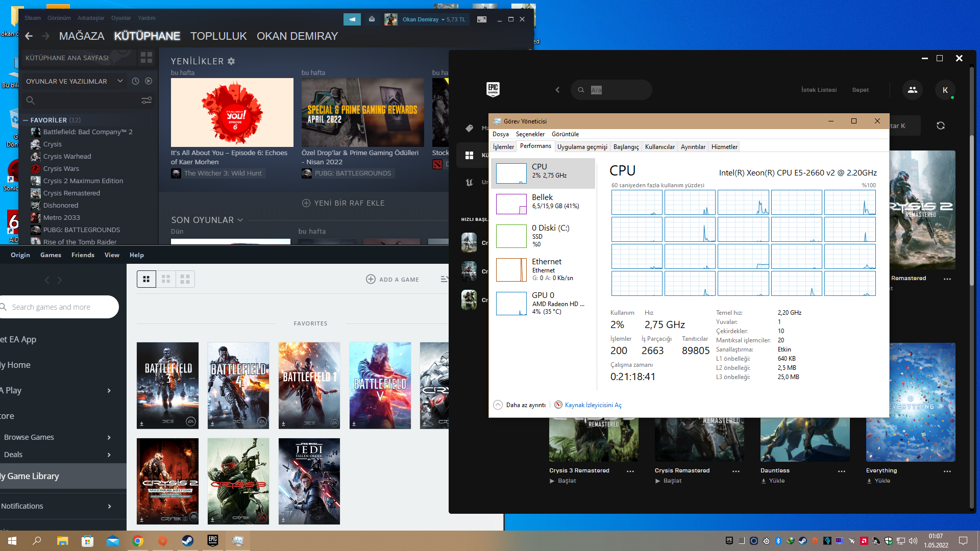This screenshot has width=980, height=551.
Task: Switch Origin to the medium grid view
Action: [165, 279]
